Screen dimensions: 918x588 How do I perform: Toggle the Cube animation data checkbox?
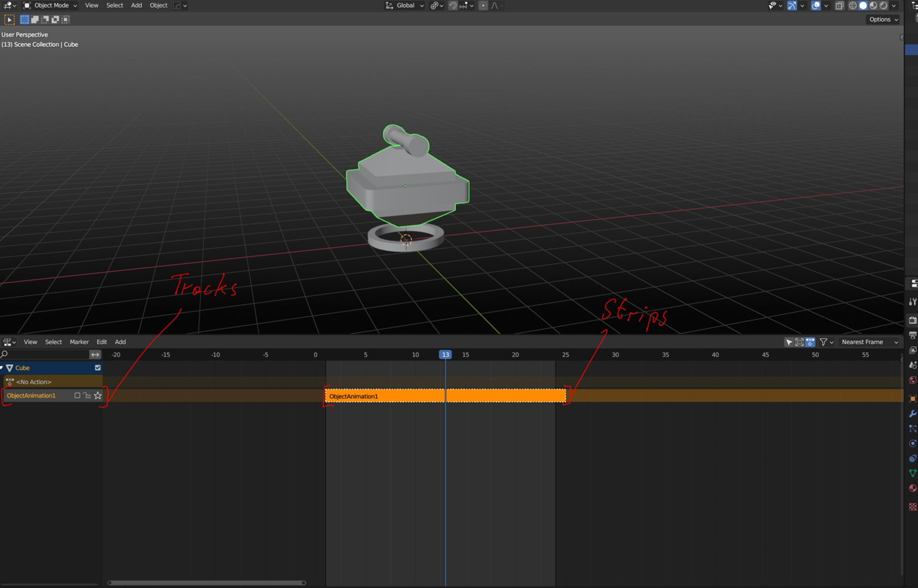coord(98,368)
